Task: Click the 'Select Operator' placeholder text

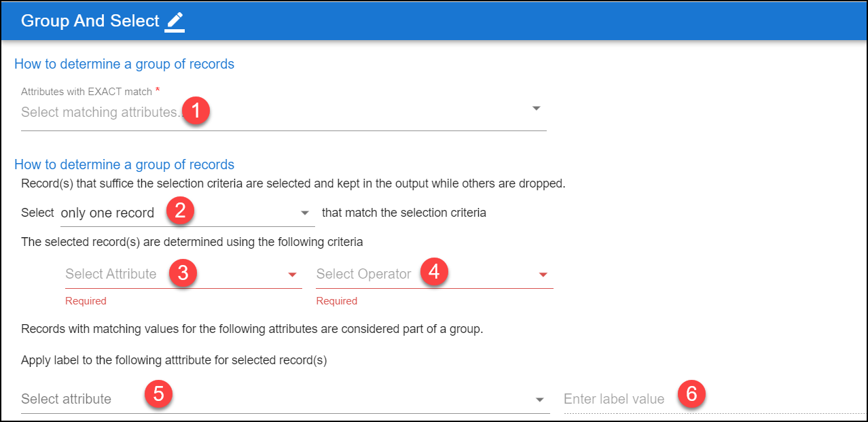Action: (x=363, y=274)
